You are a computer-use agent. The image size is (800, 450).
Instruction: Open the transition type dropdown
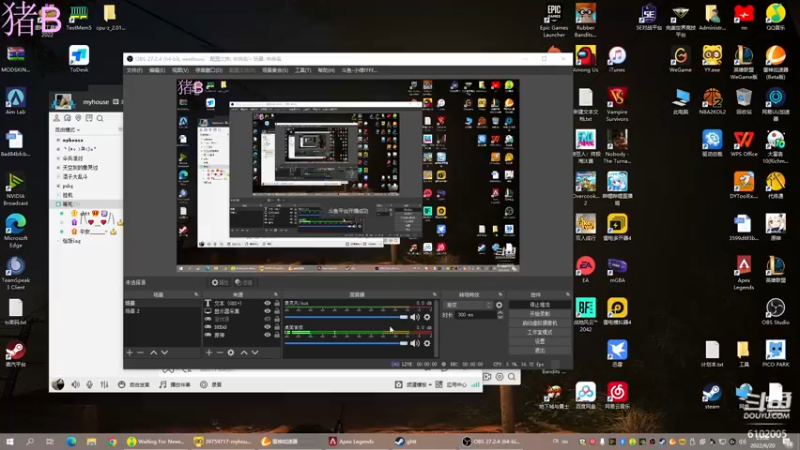468,305
